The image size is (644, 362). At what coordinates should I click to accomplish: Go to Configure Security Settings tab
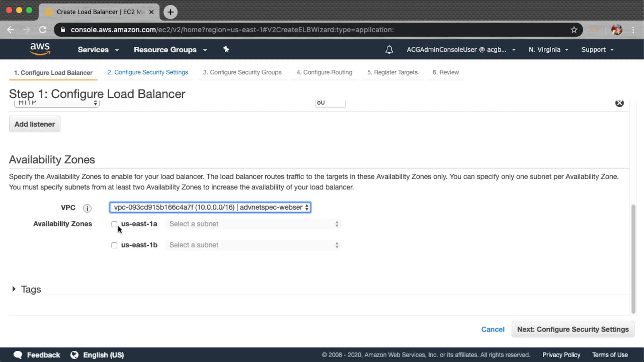click(148, 72)
